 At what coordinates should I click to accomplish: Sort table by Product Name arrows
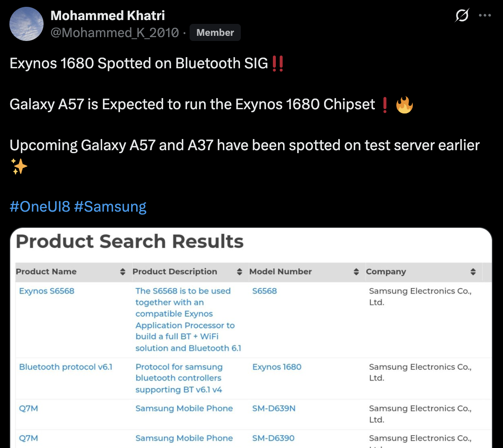[123, 272]
